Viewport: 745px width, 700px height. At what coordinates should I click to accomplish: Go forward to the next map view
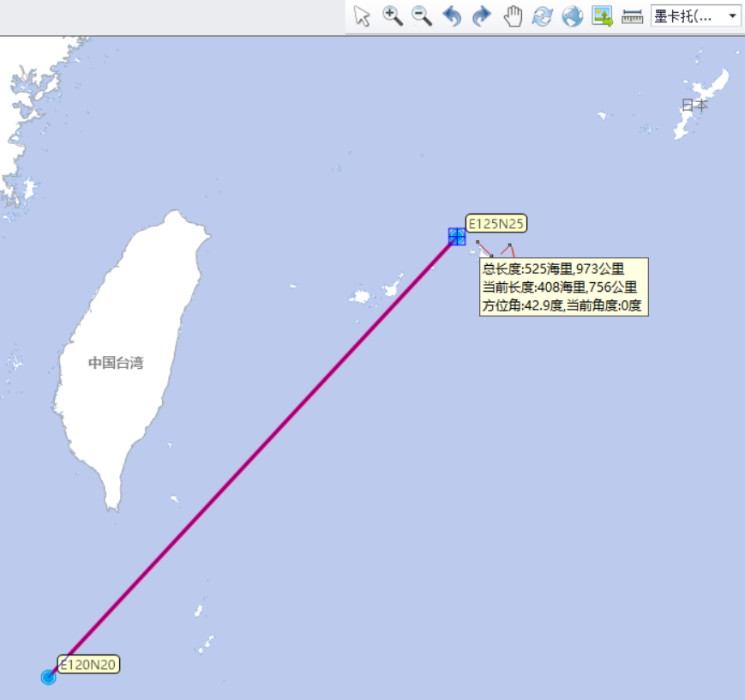coord(482,16)
